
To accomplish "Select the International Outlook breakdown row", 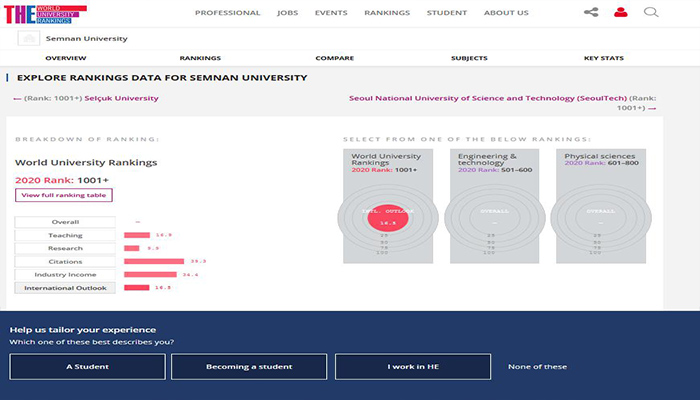I will (x=65, y=288).
